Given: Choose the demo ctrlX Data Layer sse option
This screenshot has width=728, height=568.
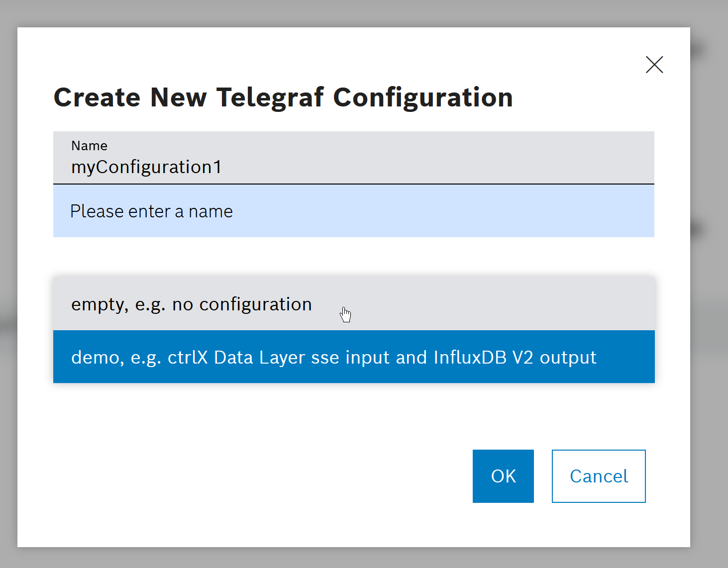Looking at the screenshot, I should tap(354, 357).
